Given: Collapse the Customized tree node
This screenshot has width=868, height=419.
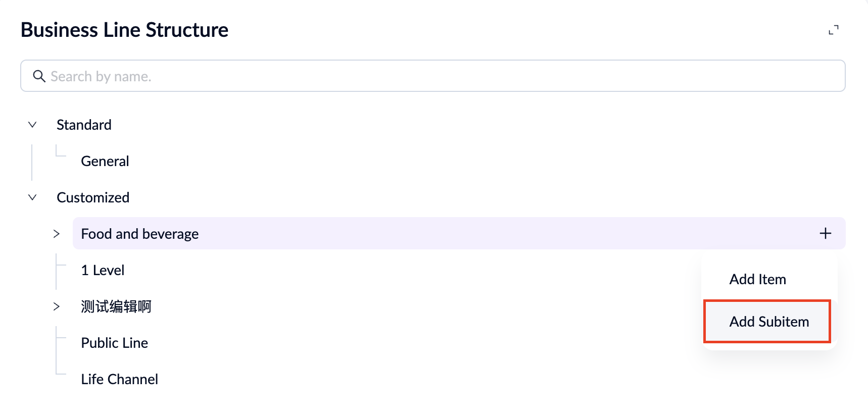Looking at the screenshot, I should coord(32,197).
